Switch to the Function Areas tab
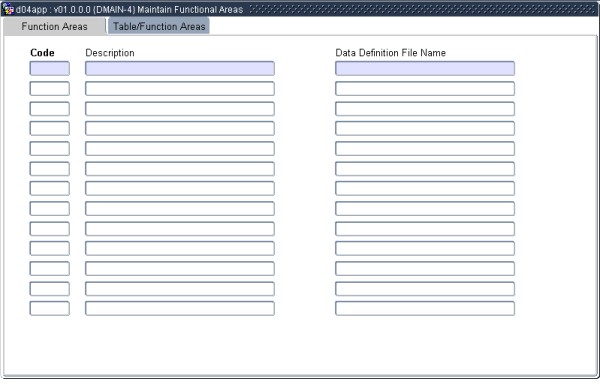 (54, 26)
